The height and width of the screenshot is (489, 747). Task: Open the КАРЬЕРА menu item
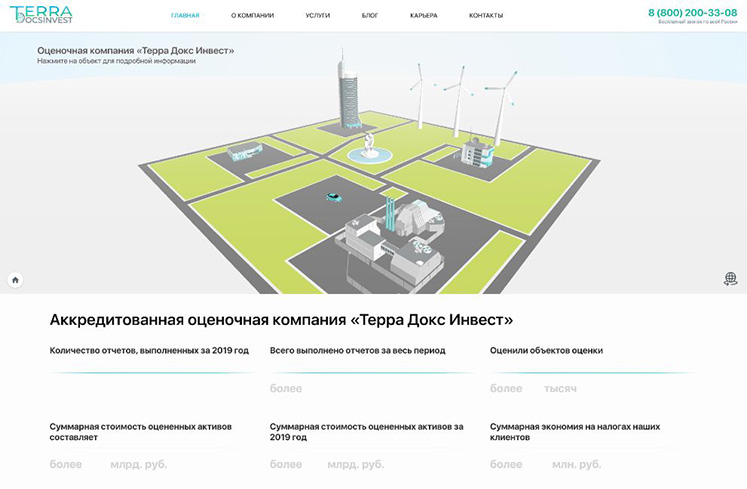click(424, 15)
